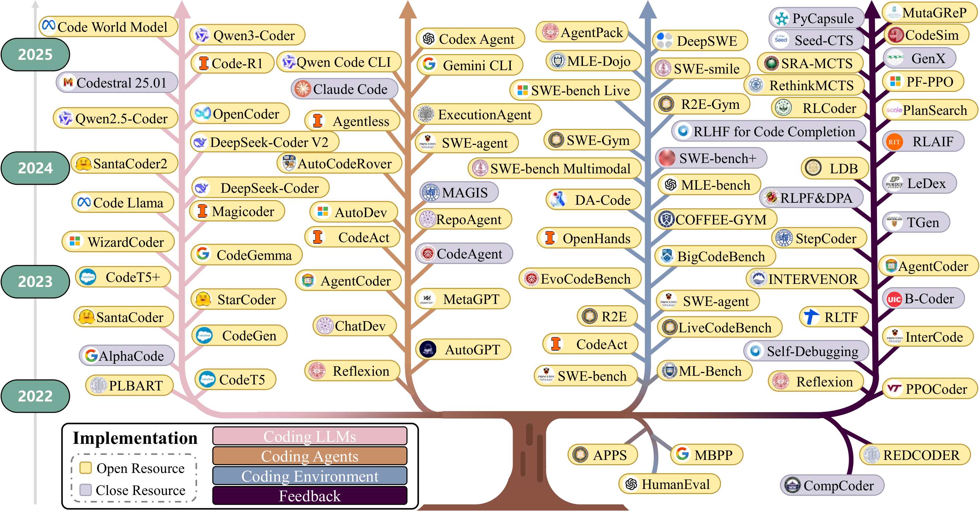The image size is (980, 512).
Task: Click the SantaCoder2 label
Action: point(124,163)
